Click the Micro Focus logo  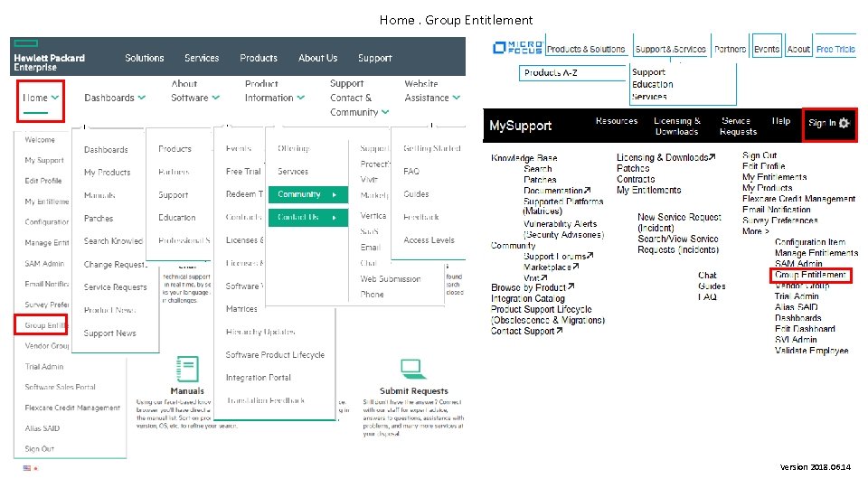[517, 47]
